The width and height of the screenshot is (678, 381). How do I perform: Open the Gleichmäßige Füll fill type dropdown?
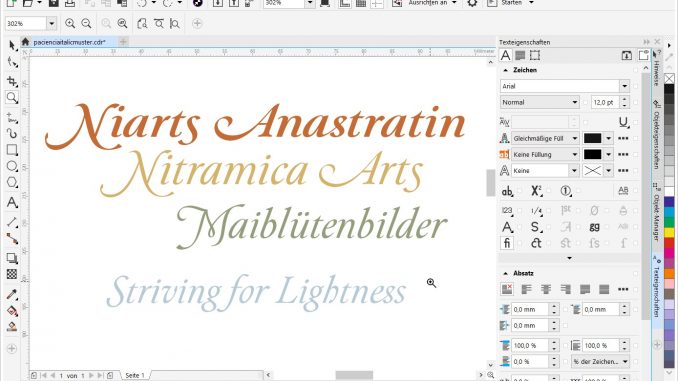click(x=575, y=138)
